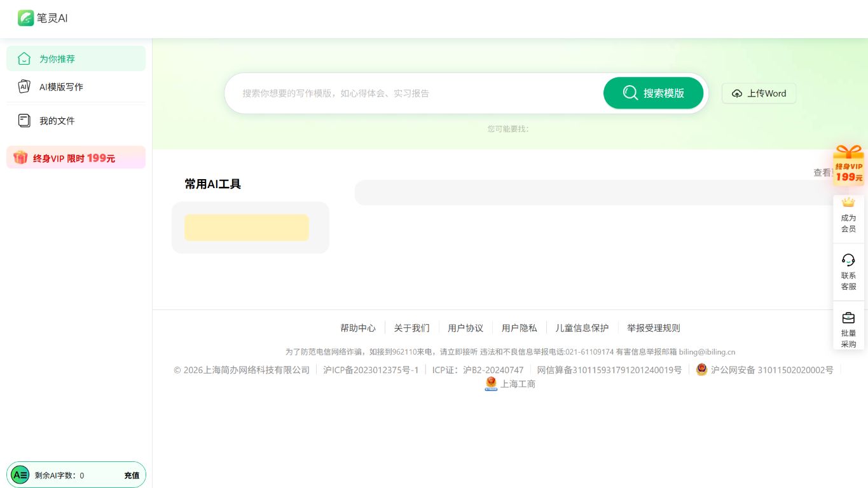
Task: Click the 上传Word button
Action: [x=759, y=93]
